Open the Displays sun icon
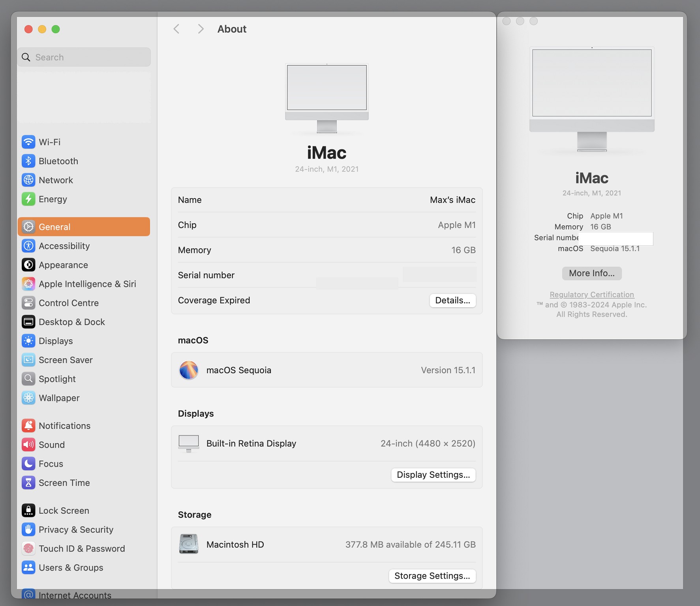The height and width of the screenshot is (606, 700). [28, 341]
